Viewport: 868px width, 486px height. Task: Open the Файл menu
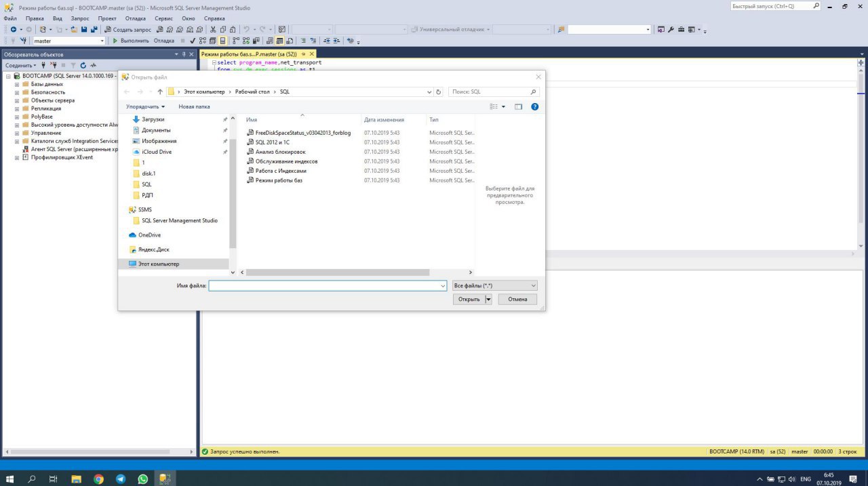point(10,18)
